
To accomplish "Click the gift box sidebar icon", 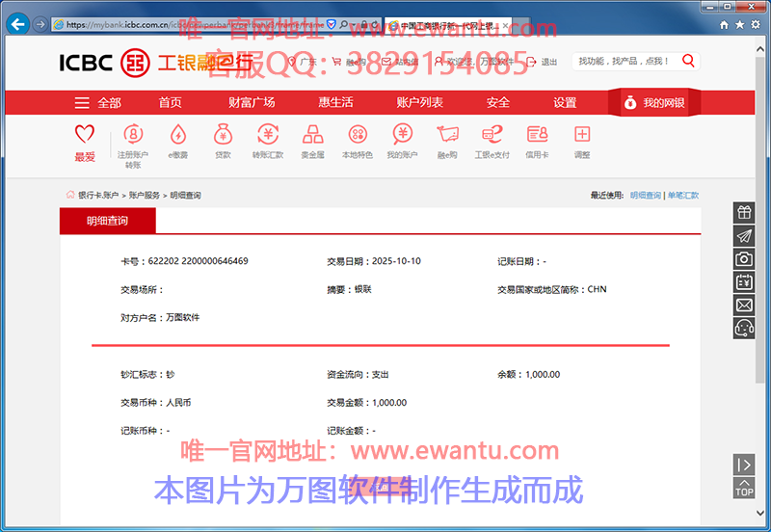I will [x=744, y=212].
